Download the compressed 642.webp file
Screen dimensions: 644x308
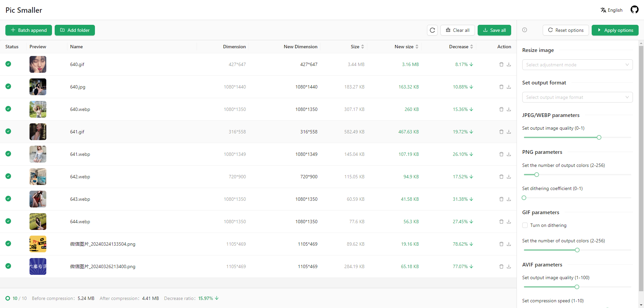coord(509,177)
